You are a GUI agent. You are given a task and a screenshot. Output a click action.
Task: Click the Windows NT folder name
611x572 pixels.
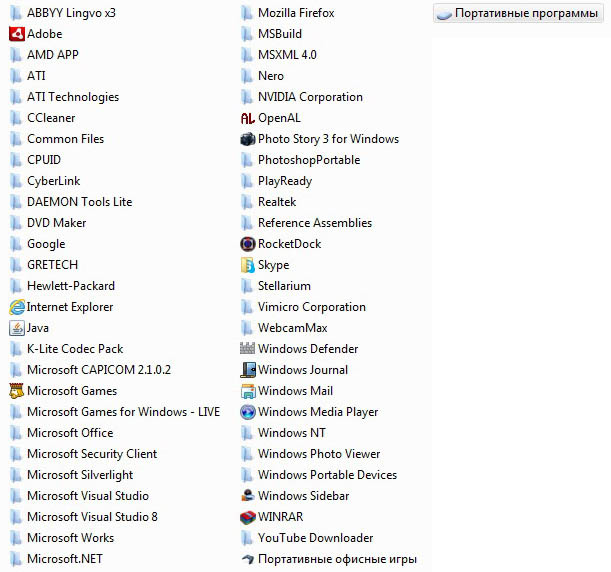click(x=292, y=433)
